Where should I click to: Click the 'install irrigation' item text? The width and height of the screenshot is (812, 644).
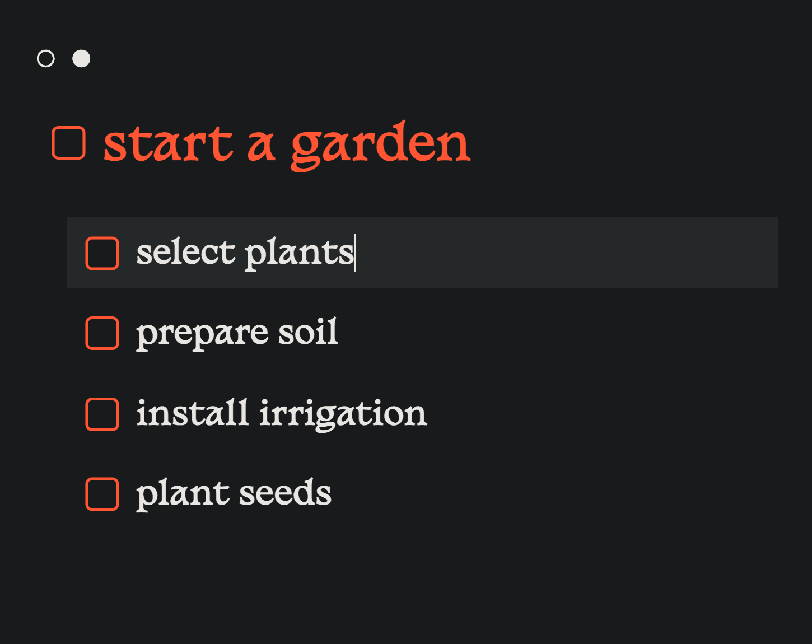click(282, 414)
